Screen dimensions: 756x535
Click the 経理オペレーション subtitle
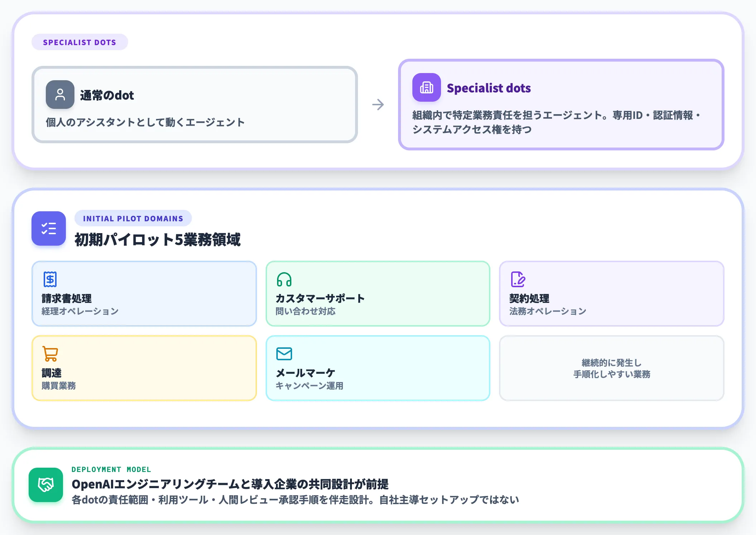(80, 311)
